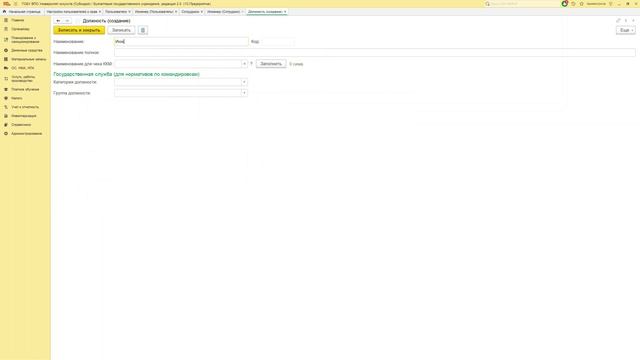Open service settings icon beside user name
The height and width of the screenshot is (360, 640).
point(611,4)
